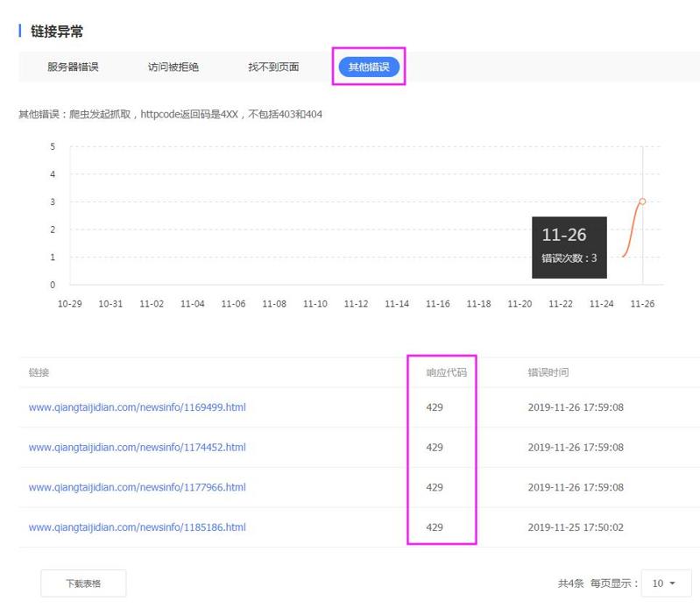Click timestamp 2019-11-25 17:50:02
This screenshot has width=700, height=608.
[576, 527]
